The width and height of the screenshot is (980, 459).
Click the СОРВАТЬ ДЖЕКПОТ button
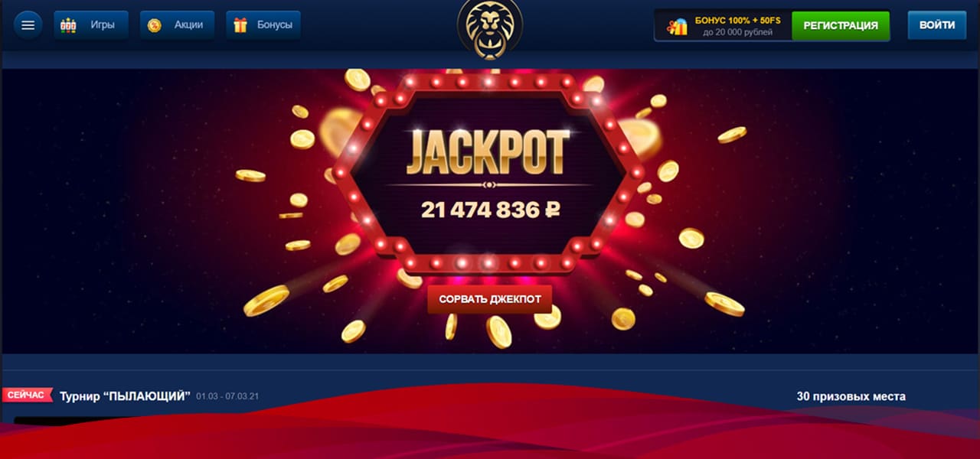[x=489, y=299]
